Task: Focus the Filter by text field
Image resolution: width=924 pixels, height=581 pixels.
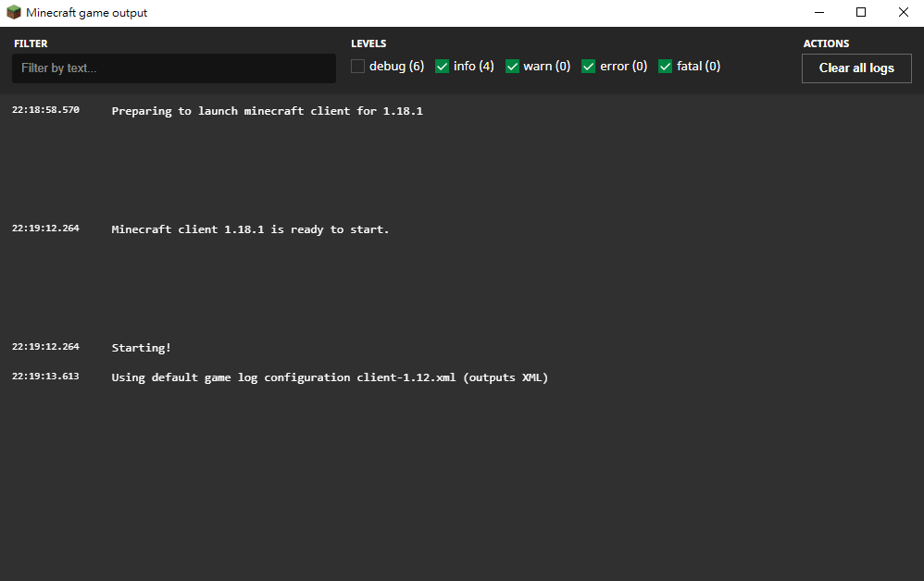Action: pos(174,68)
